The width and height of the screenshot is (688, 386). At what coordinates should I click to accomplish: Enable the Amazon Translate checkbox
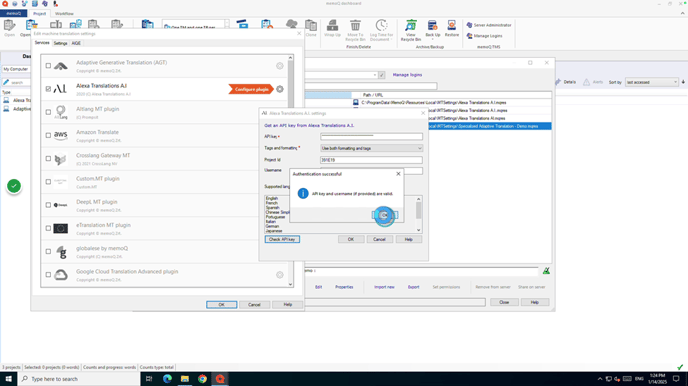[x=48, y=135]
